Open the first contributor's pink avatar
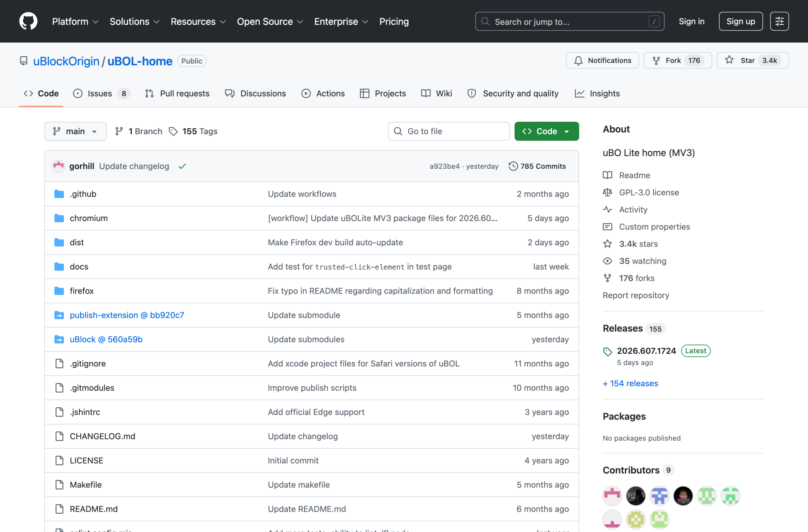 [x=612, y=496]
